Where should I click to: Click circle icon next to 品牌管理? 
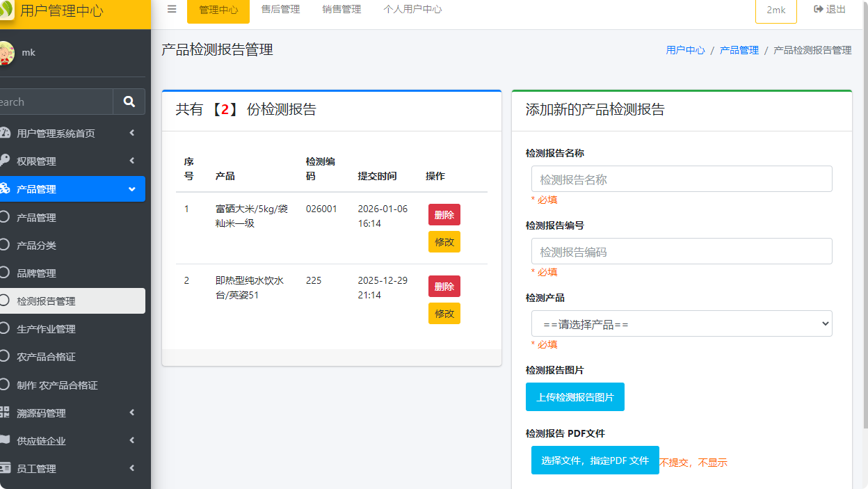(x=5, y=273)
